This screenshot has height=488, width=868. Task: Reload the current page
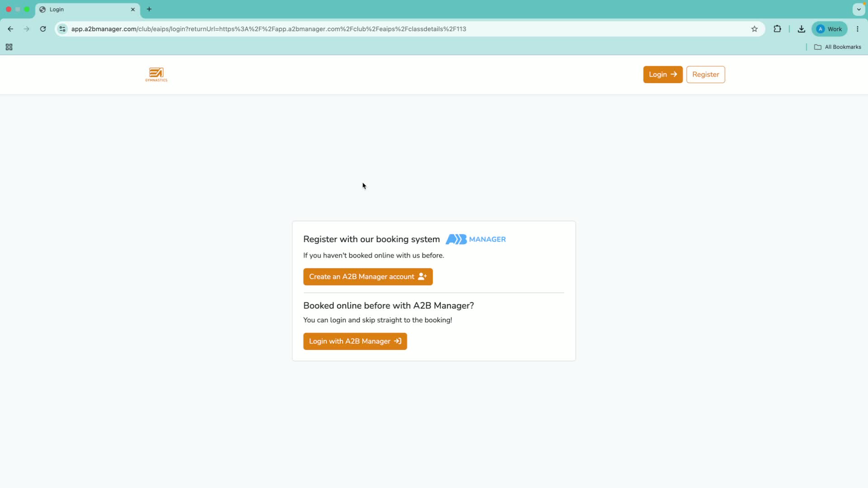point(43,29)
